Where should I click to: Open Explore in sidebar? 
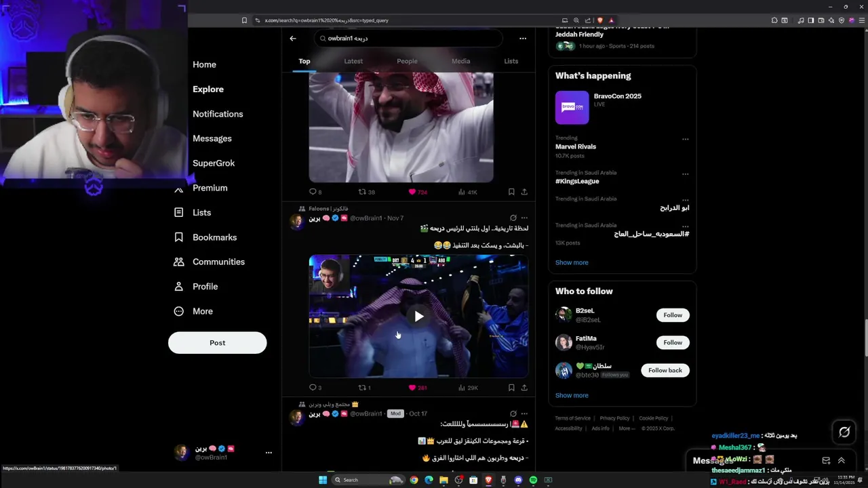click(x=208, y=89)
